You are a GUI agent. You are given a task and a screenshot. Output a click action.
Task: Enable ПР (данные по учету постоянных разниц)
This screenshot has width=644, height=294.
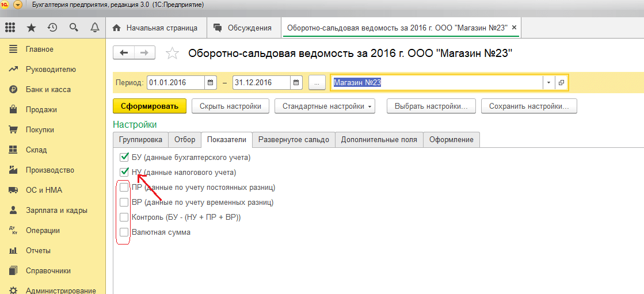124,188
